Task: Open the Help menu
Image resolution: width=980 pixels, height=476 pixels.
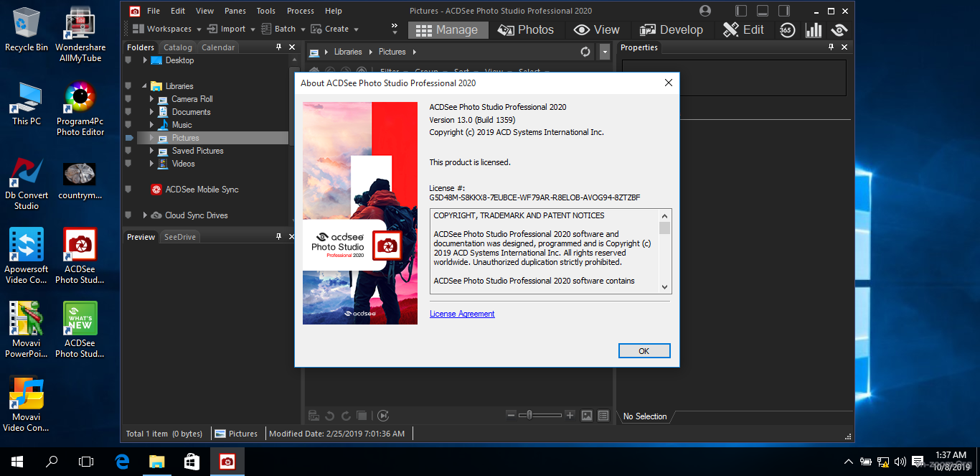Action: tap(334, 11)
